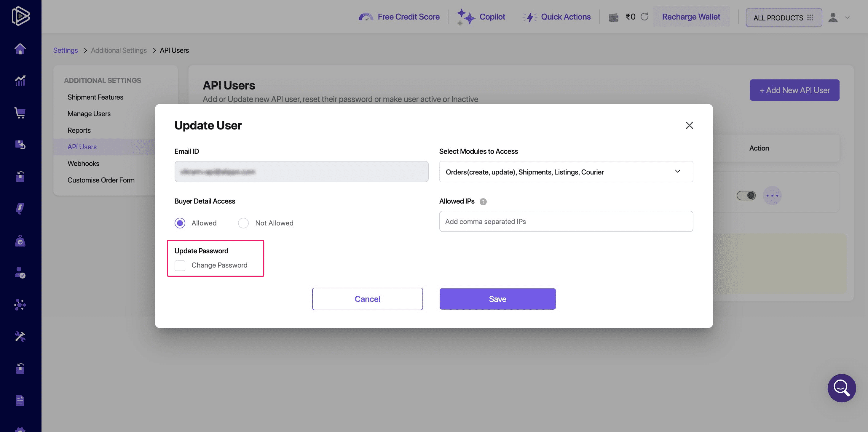Go to Manage Users settings
The image size is (868, 432).
click(89, 113)
